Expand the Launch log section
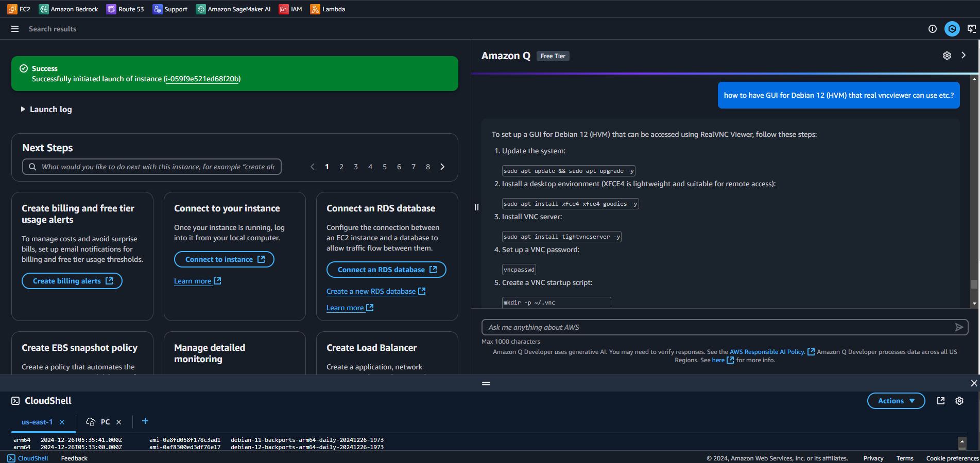This screenshot has width=980, height=463. [46, 109]
